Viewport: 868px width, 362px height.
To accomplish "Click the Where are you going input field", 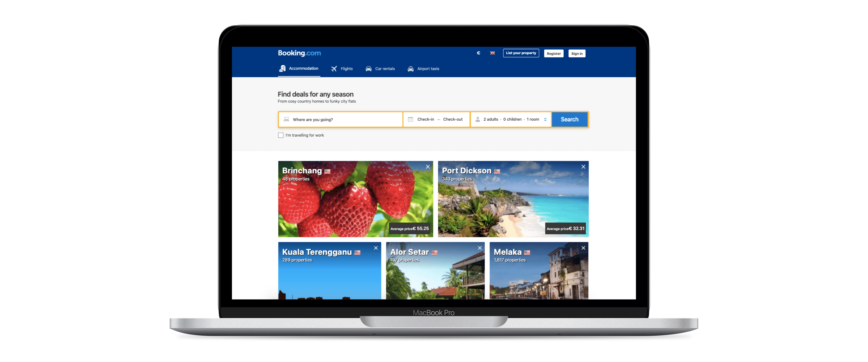I will coord(340,119).
